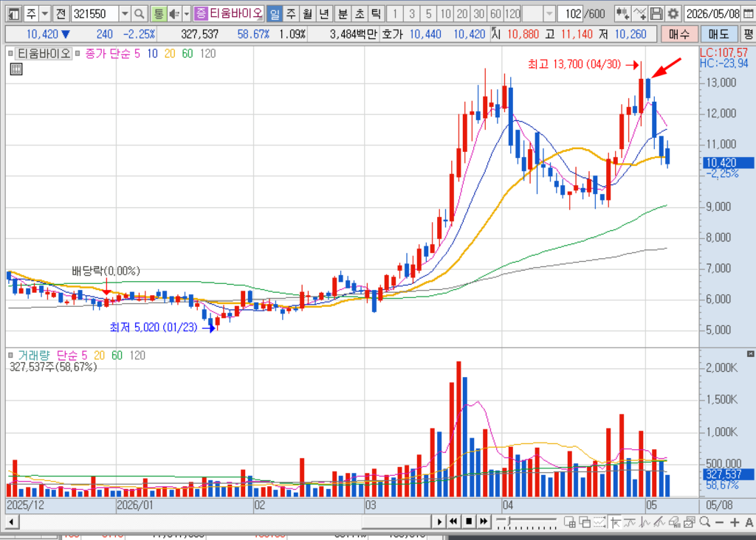Select the 년 yearly period toggle
The width and height of the screenshot is (756, 540).
pyautogui.click(x=324, y=14)
